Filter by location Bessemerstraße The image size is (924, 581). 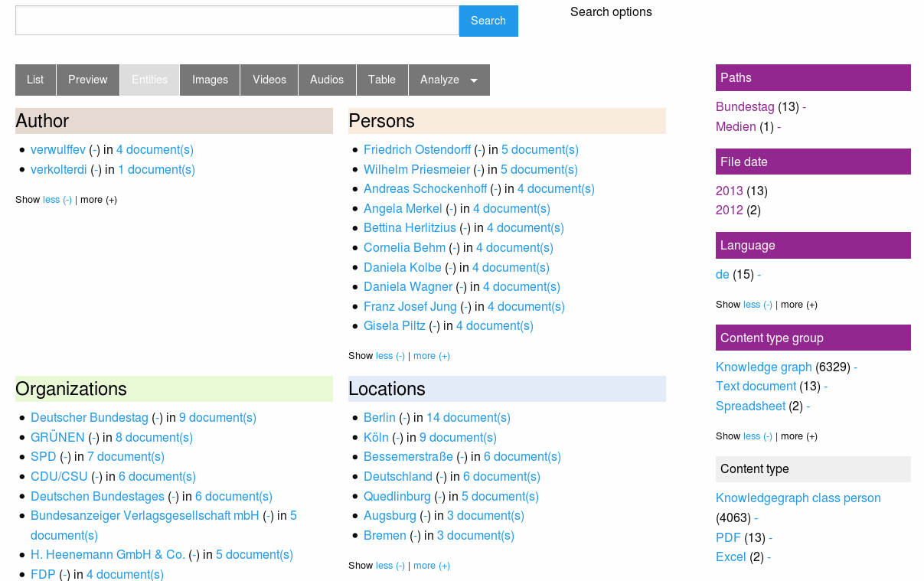click(x=408, y=456)
